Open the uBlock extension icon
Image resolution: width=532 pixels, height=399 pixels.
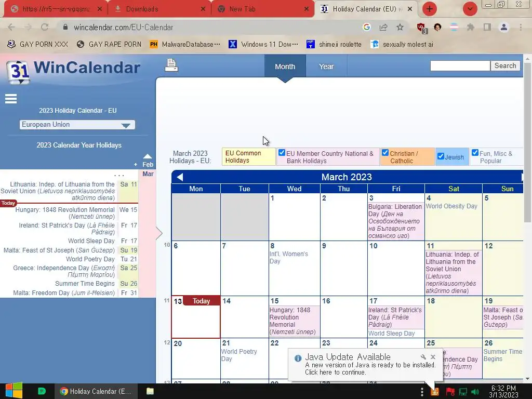(422, 28)
